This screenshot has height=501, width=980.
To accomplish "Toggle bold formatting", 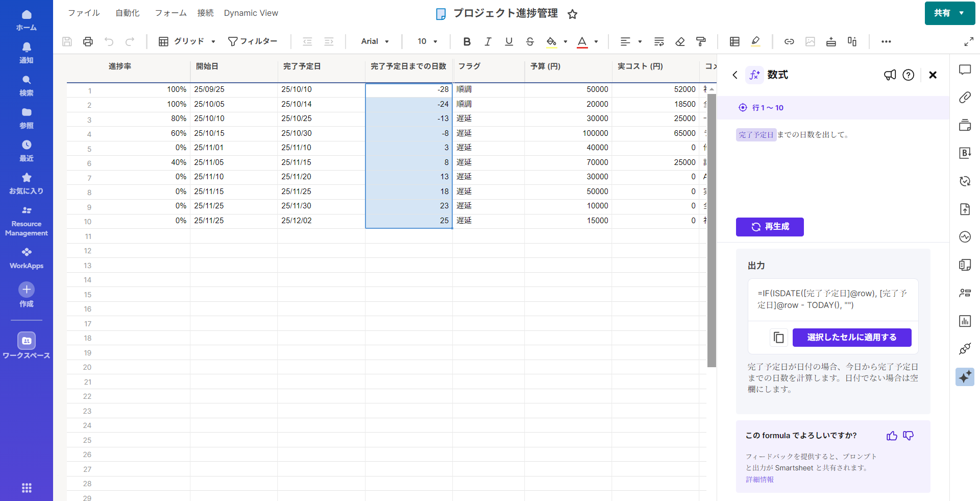I will coord(467,42).
